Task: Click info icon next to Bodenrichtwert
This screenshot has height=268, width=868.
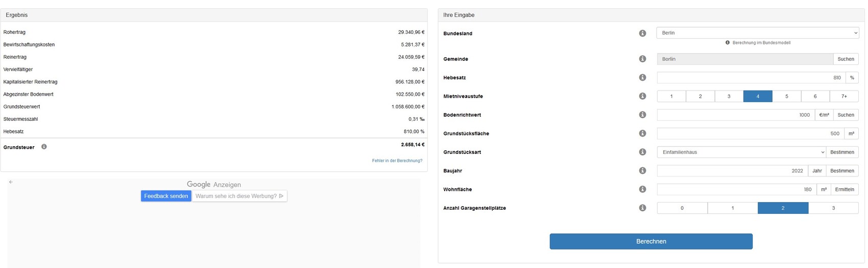Action: (x=642, y=115)
